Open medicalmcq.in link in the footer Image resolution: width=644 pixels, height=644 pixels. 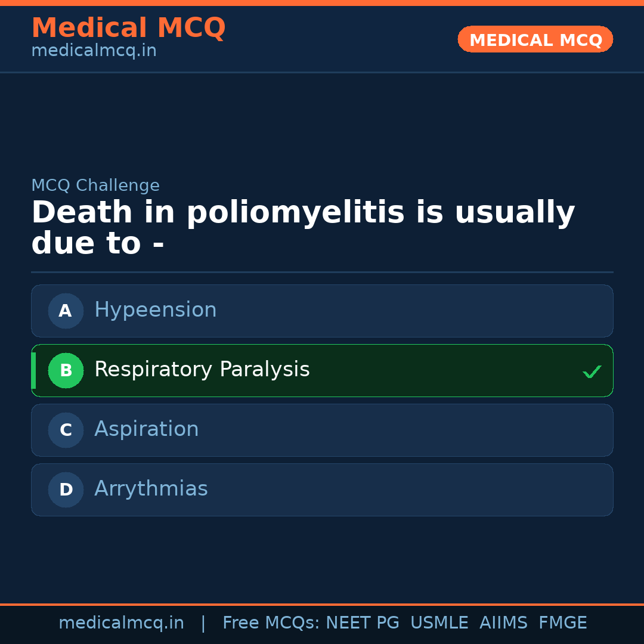(121, 623)
